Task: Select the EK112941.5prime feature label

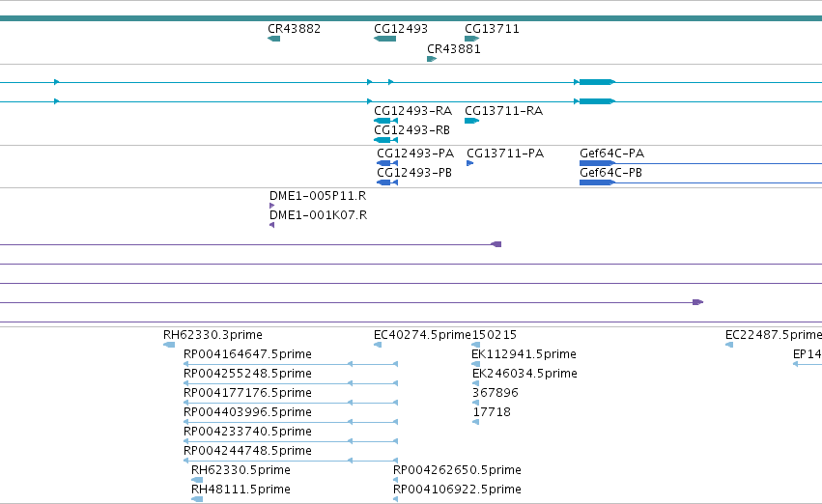Action: [x=524, y=354]
